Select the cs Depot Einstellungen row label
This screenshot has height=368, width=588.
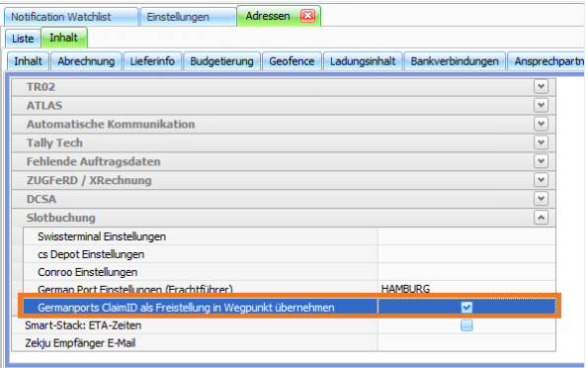[91, 254]
